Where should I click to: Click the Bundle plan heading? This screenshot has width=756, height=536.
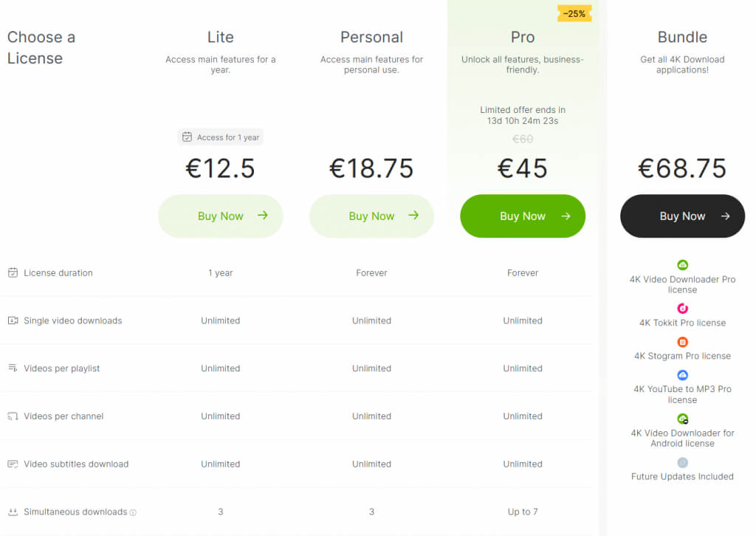(682, 37)
